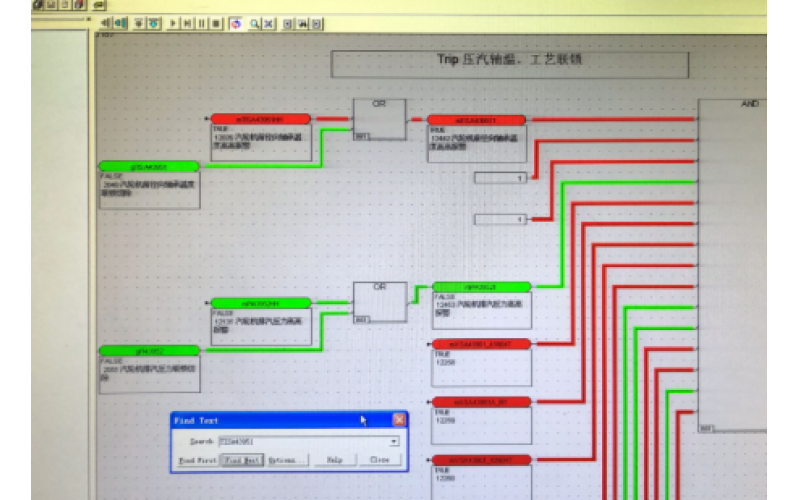Click the Find First button
Image resolution: width=800 pixels, height=500 pixels.
click(198, 460)
